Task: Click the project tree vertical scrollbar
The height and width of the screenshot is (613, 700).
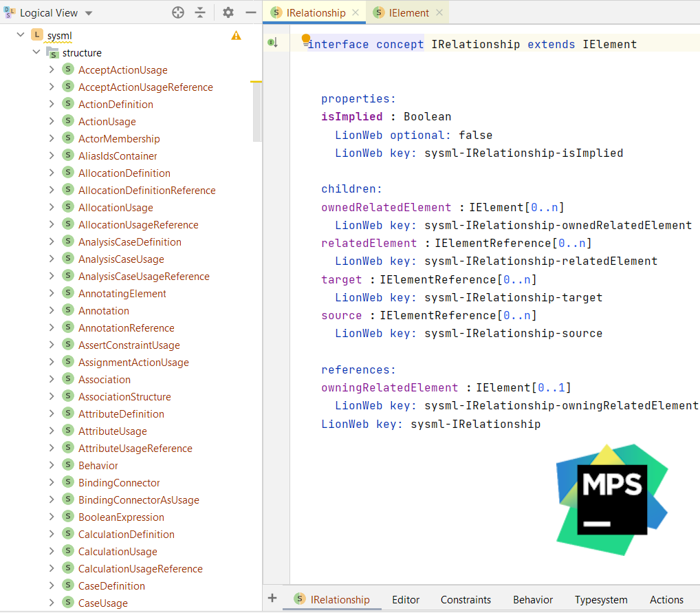Action: tap(257, 110)
